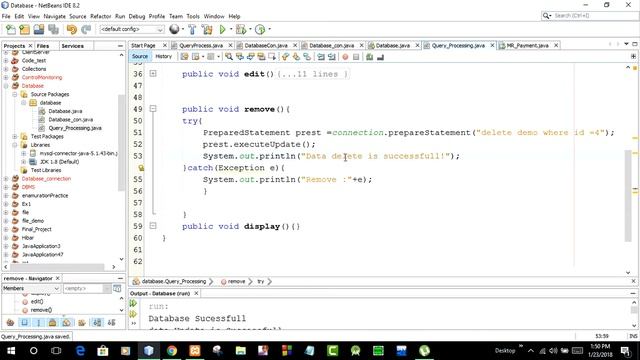This screenshot has width=640, height=360.
Task: Click the Shift Line Right icon in editor toolbar
Action: 332,57
